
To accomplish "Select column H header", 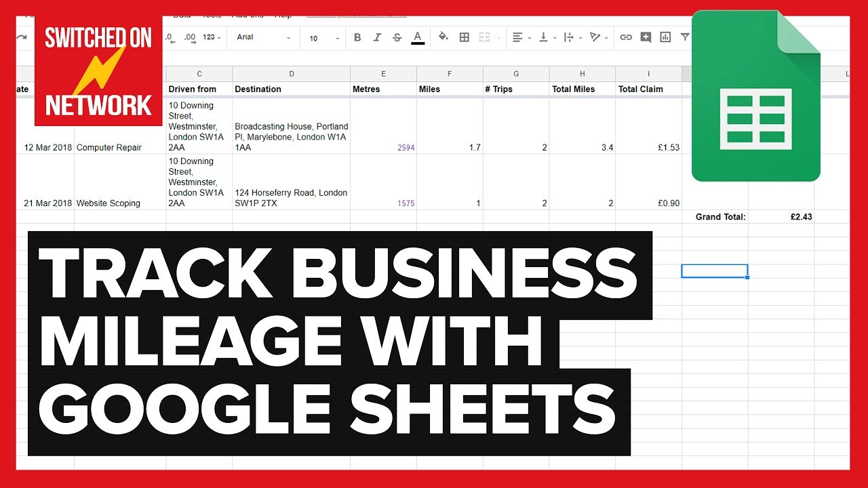I will coord(583,73).
